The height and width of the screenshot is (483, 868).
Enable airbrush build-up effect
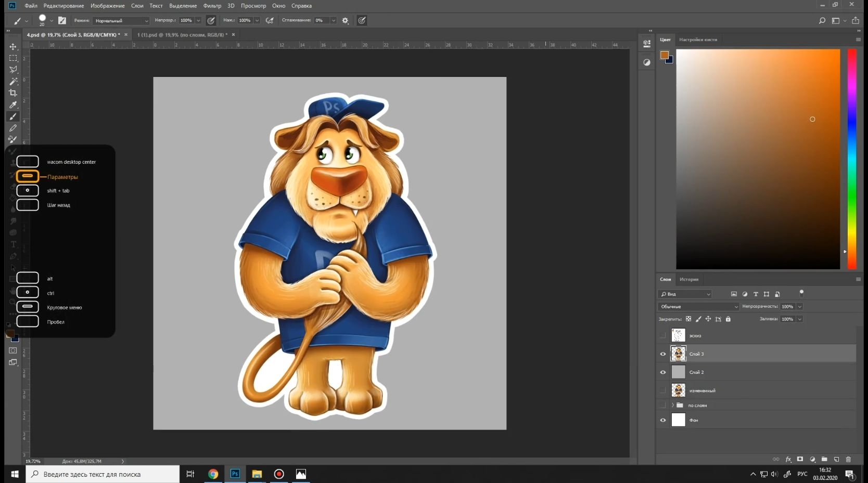(x=270, y=20)
